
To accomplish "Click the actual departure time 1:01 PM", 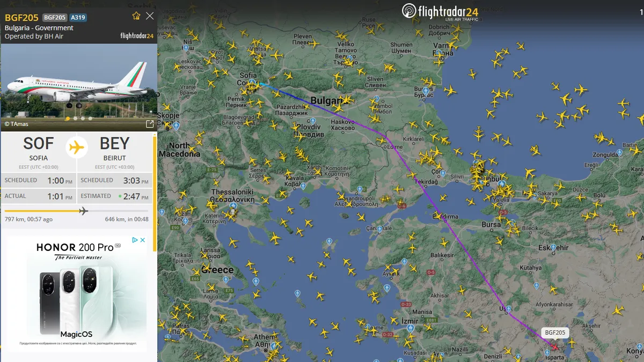I will 60,196.
